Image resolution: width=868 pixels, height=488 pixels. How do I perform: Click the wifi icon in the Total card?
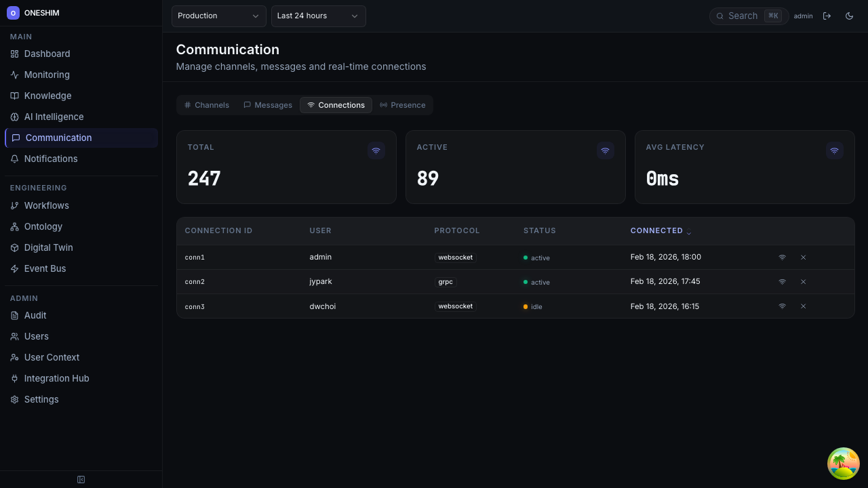tap(376, 151)
